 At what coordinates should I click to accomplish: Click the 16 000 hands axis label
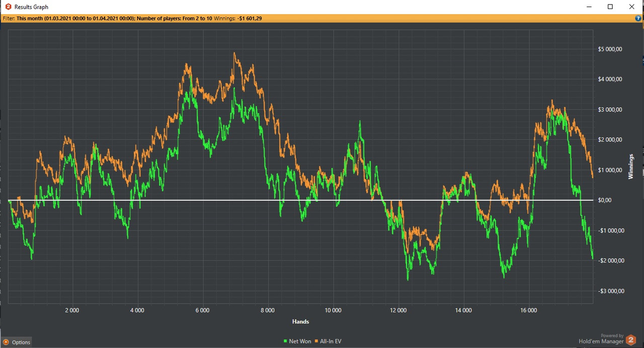click(x=528, y=310)
